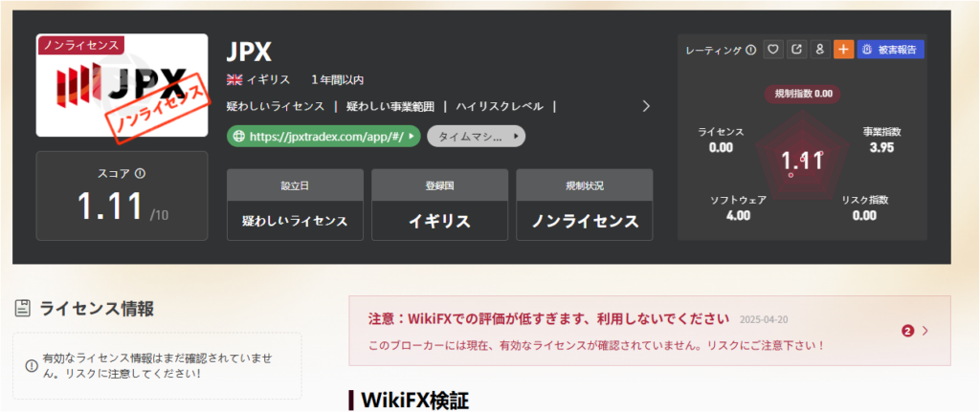This screenshot has height=412, width=980.
Task: Click the 被害報告 report button
Action: click(891, 50)
